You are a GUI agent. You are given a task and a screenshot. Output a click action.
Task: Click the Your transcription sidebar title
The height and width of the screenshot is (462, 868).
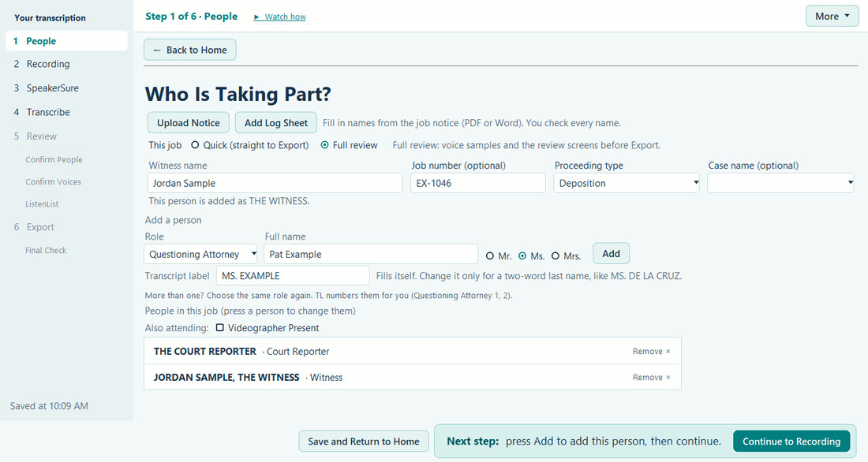51,17
